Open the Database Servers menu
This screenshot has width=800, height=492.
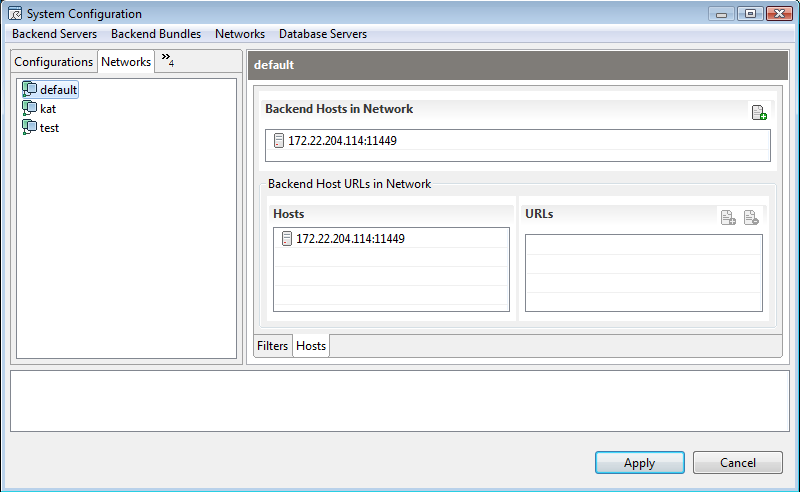click(x=323, y=34)
